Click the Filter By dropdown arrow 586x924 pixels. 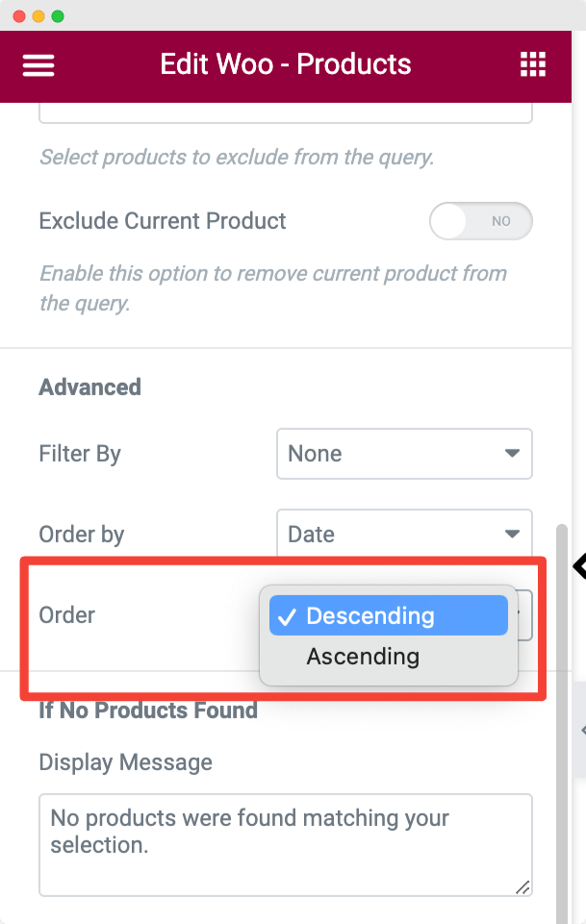(x=512, y=453)
